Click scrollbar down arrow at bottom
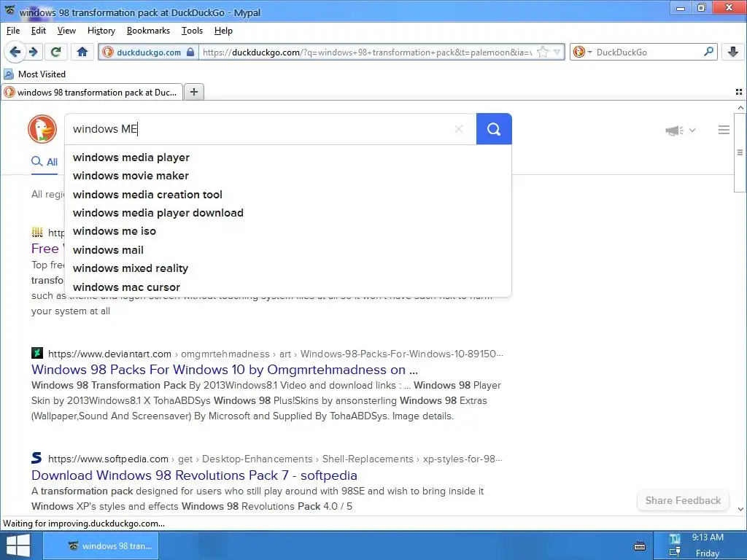This screenshot has width=747, height=560. tap(740, 509)
